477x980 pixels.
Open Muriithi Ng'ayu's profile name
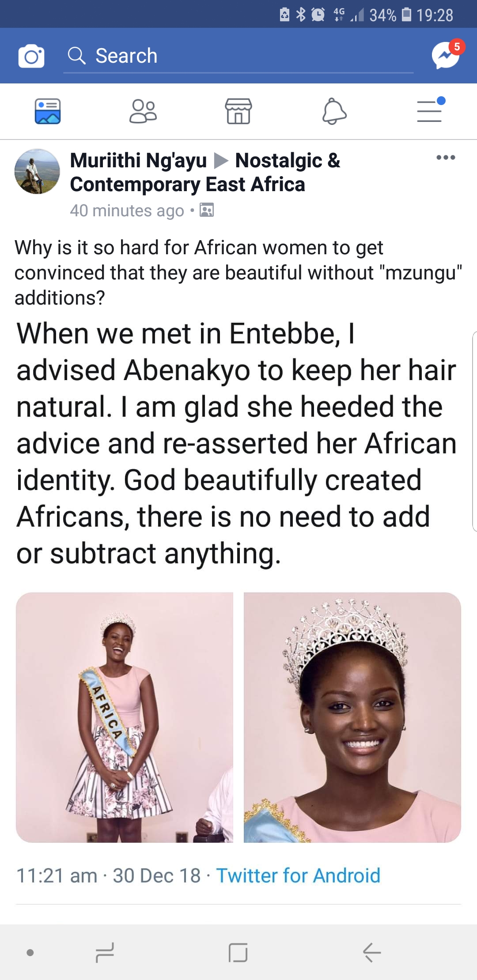coord(138,160)
